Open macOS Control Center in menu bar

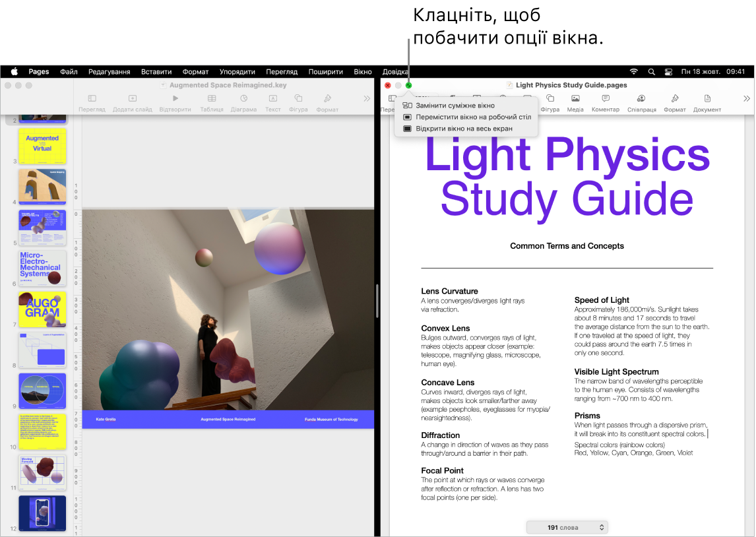(x=667, y=71)
